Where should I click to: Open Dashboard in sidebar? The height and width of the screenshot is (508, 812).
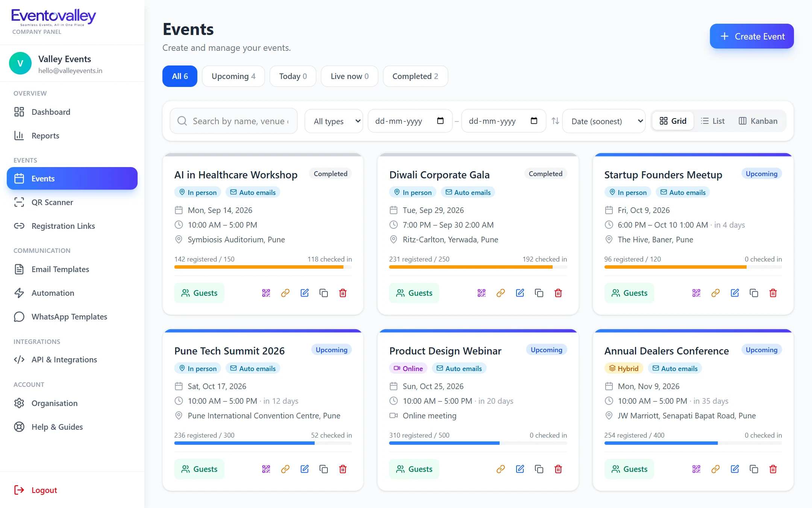tap(72, 112)
